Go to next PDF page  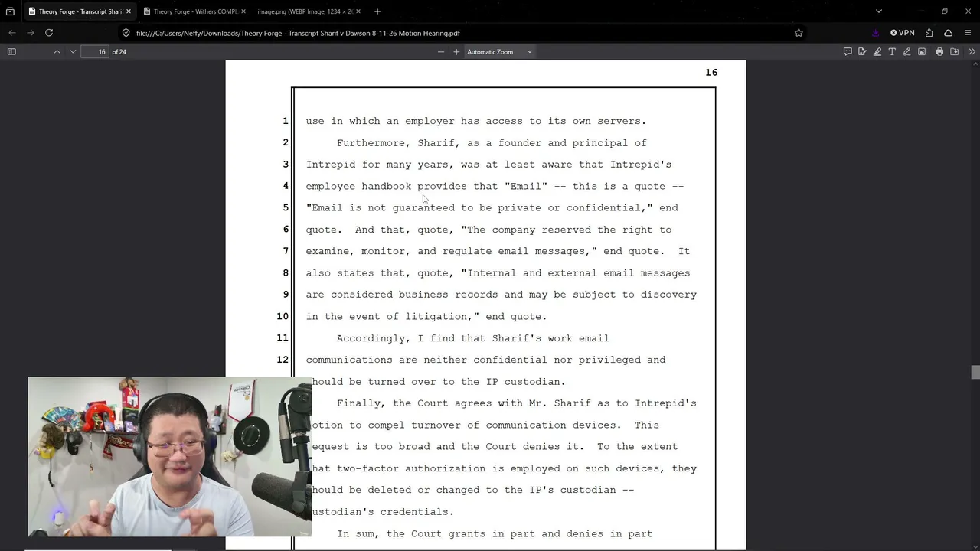point(73,51)
